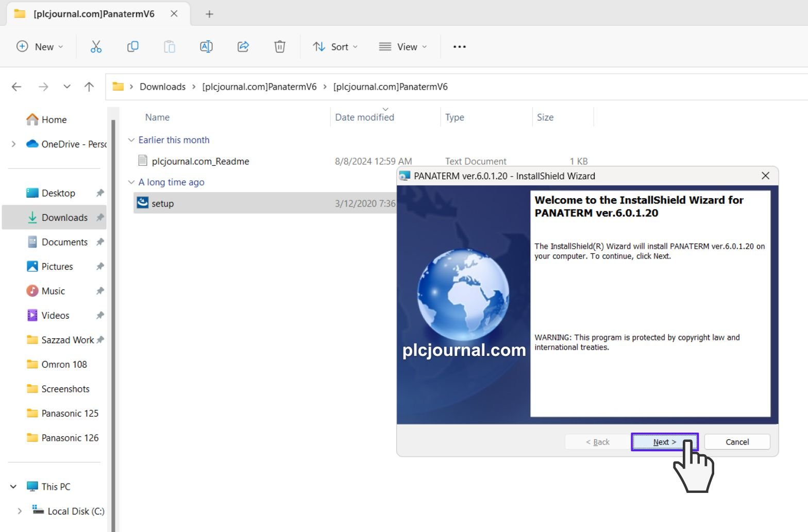Collapse the A long time ago group

point(131,182)
